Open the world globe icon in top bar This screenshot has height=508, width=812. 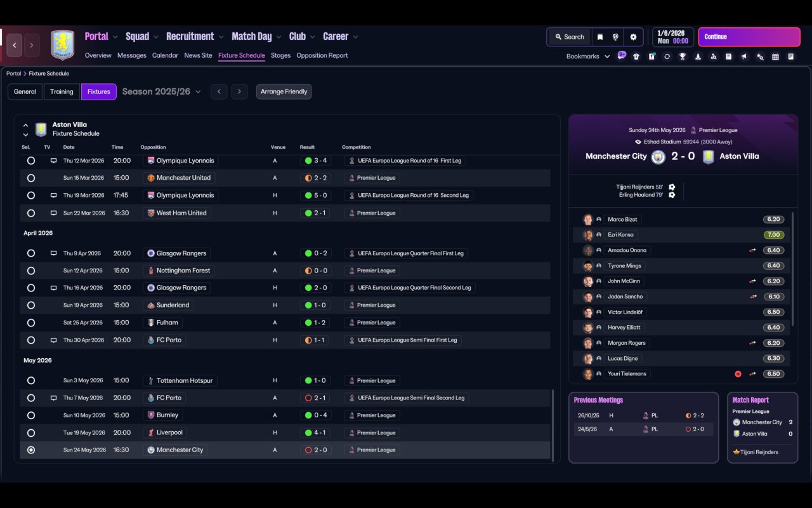coord(615,37)
